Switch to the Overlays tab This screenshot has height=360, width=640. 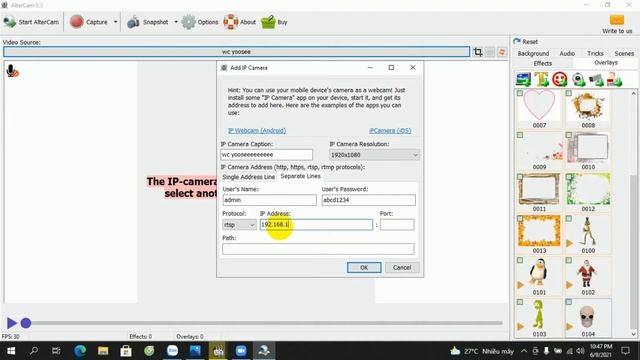click(606, 63)
